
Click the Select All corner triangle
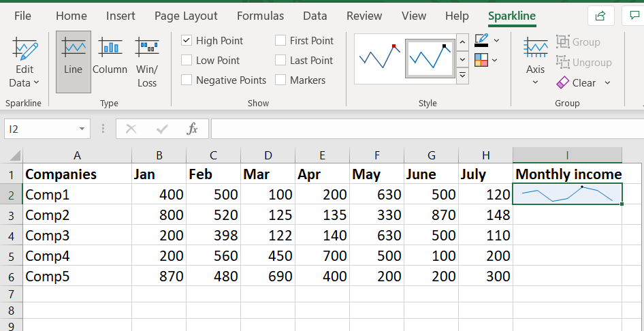tap(15, 156)
